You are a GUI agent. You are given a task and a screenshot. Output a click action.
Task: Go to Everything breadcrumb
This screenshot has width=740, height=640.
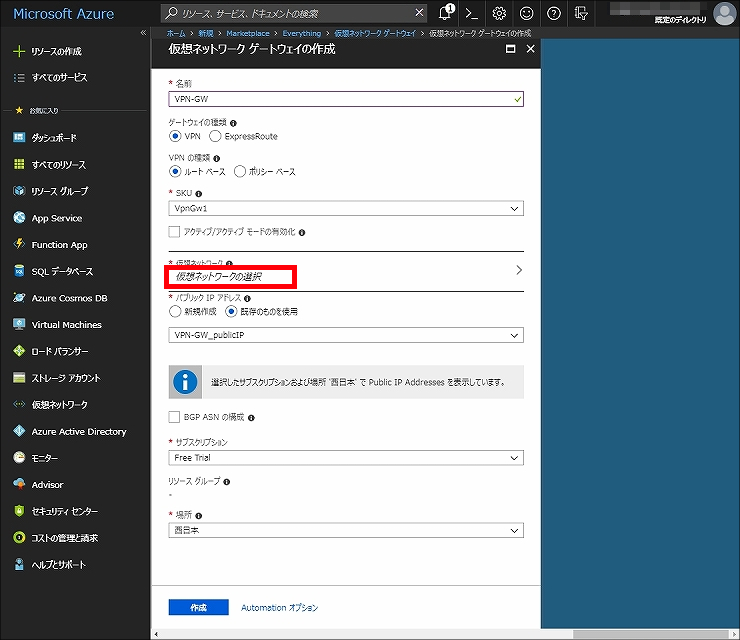pyautogui.click(x=302, y=33)
